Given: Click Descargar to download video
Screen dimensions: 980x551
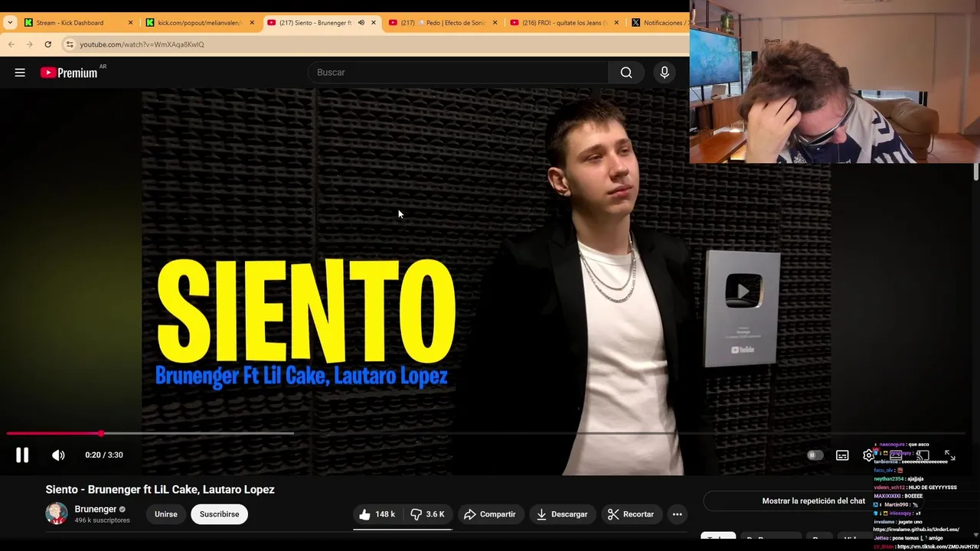Looking at the screenshot, I should (x=562, y=514).
